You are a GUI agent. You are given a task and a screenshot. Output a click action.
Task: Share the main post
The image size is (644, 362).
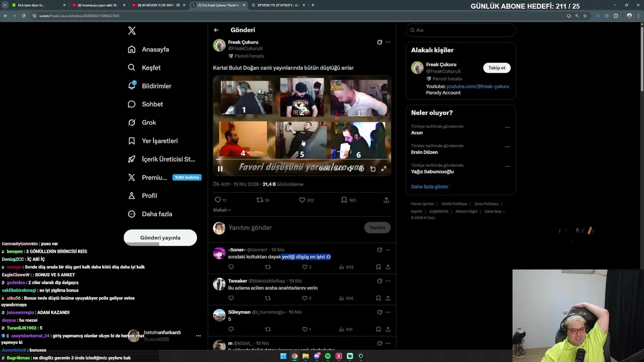(386, 200)
